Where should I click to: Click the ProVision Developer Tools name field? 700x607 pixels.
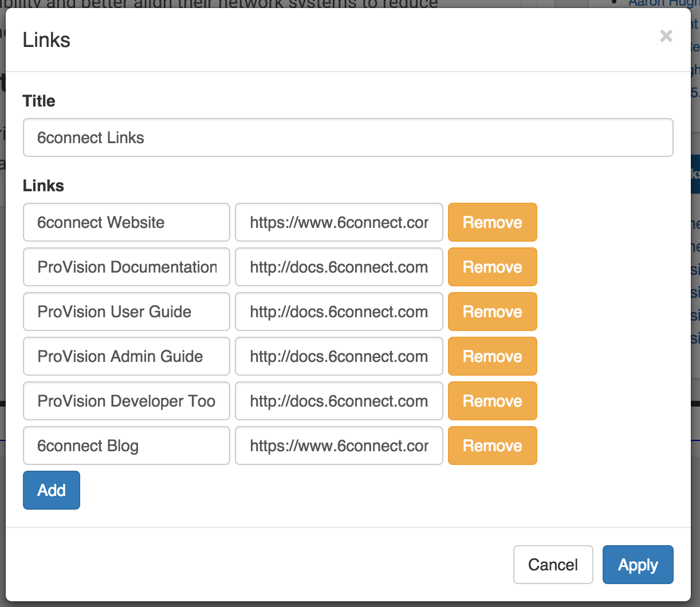(126, 401)
